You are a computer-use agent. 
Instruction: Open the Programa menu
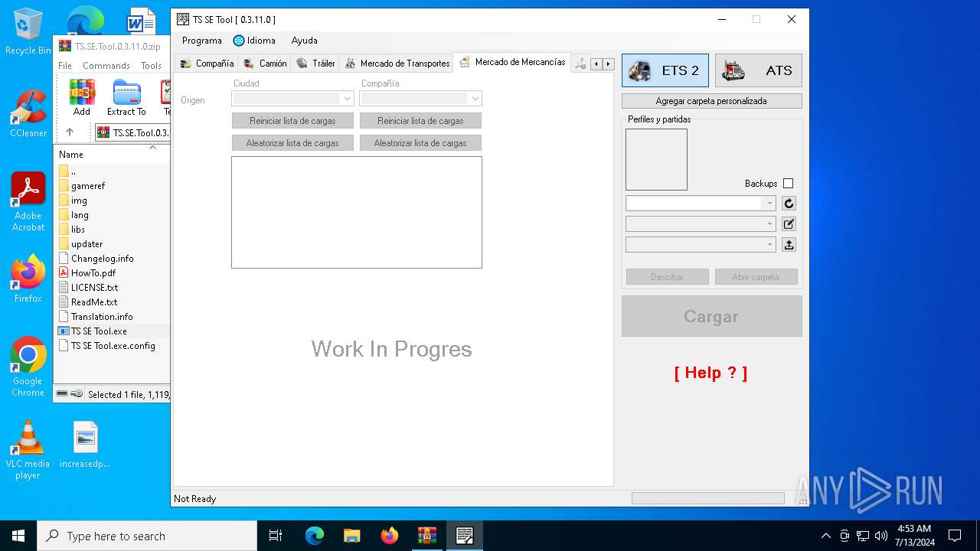tap(202, 41)
